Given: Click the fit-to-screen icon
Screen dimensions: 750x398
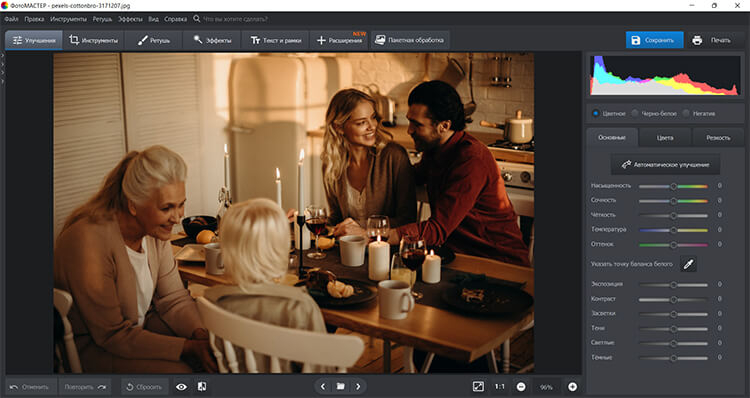Looking at the screenshot, I should [x=478, y=387].
